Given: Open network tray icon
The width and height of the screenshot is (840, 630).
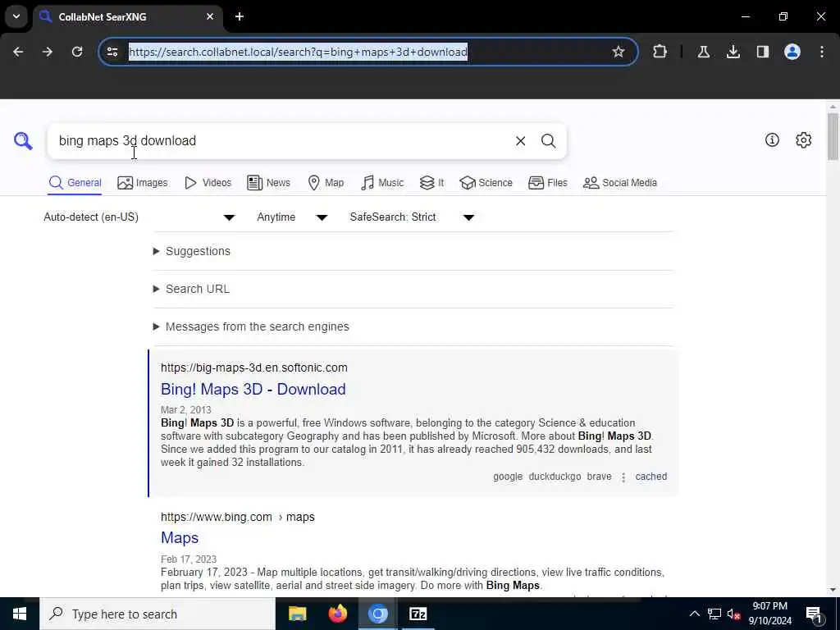Looking at the screenshot, I should click(x=714, y=614).
